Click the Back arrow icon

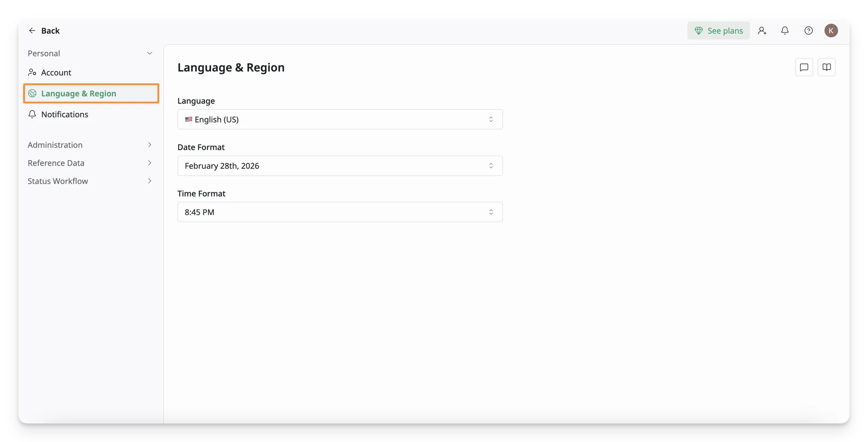pyautogui.click(x=32, y=31)
